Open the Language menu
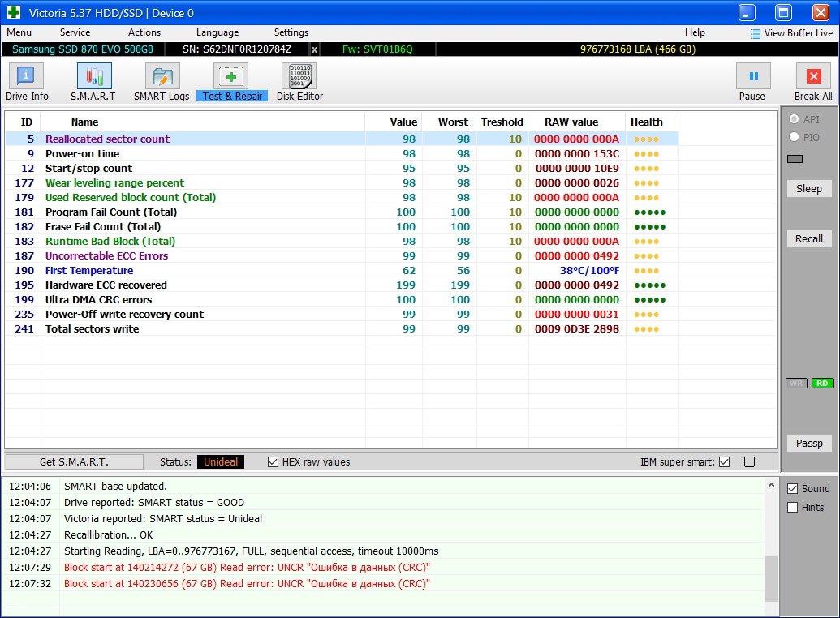The image size is (840, 618). 217,32
